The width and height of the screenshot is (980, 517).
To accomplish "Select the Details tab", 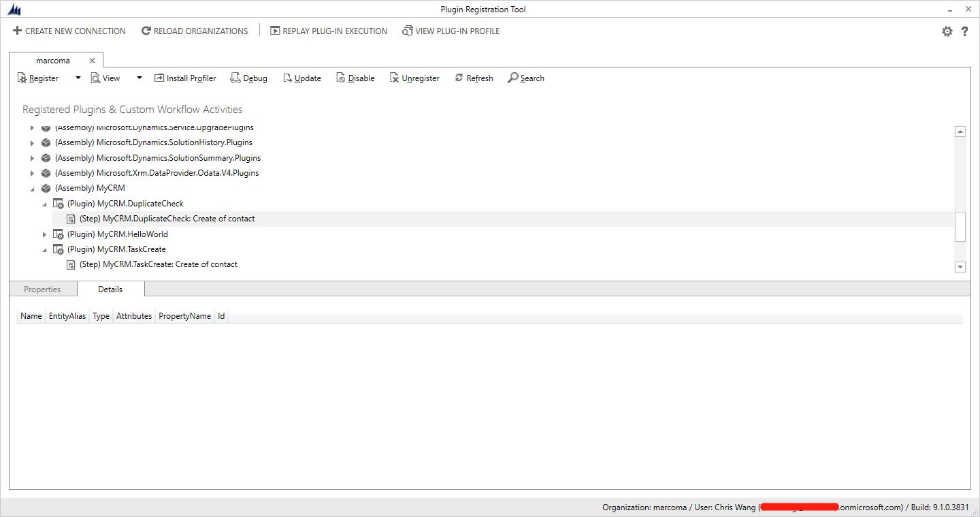I will 111,289.
